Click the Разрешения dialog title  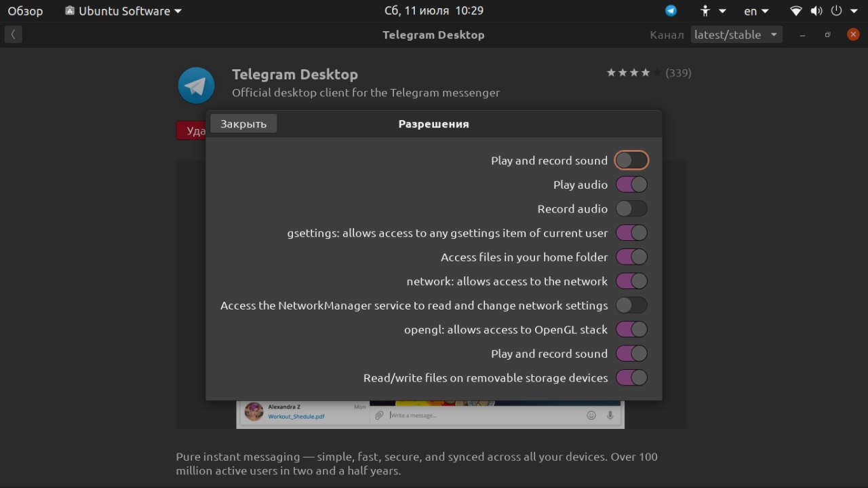tap(433, 124)
